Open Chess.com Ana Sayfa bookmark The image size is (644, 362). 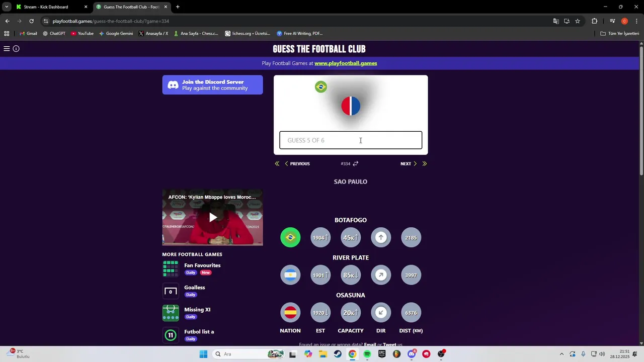(196, 34)
